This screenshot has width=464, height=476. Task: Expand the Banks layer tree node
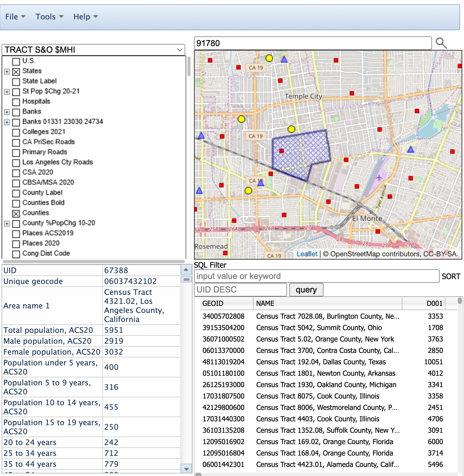coord(7,112)
